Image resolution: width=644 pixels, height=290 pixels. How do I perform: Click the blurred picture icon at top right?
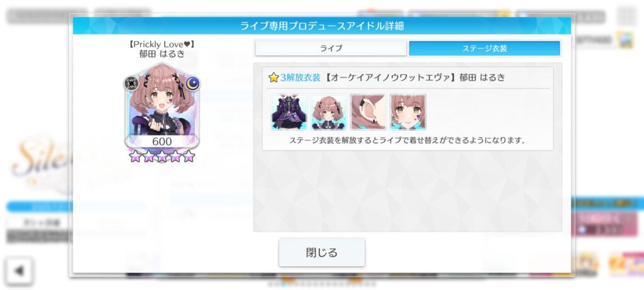(x=626, y=40)
